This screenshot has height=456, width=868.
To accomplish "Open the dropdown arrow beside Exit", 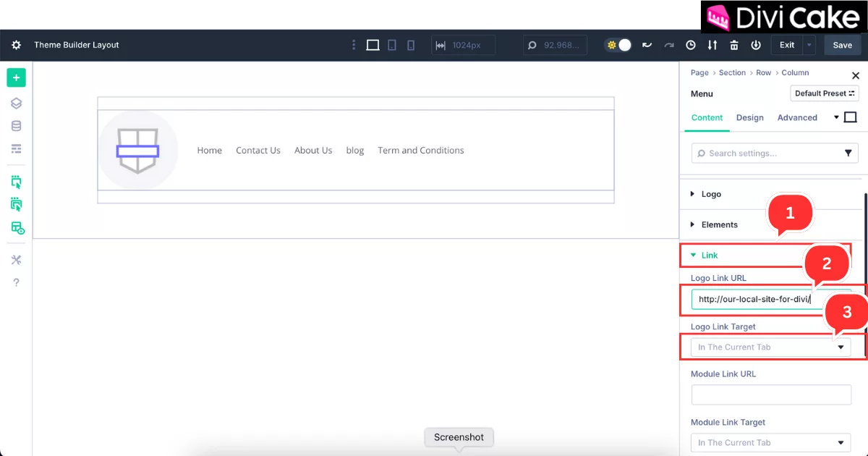I will 809,45.
